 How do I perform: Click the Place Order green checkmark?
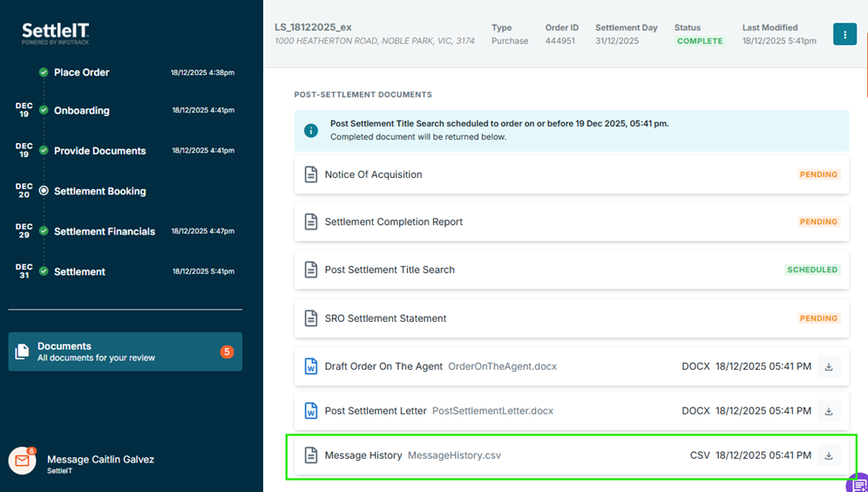click(44, 72)
